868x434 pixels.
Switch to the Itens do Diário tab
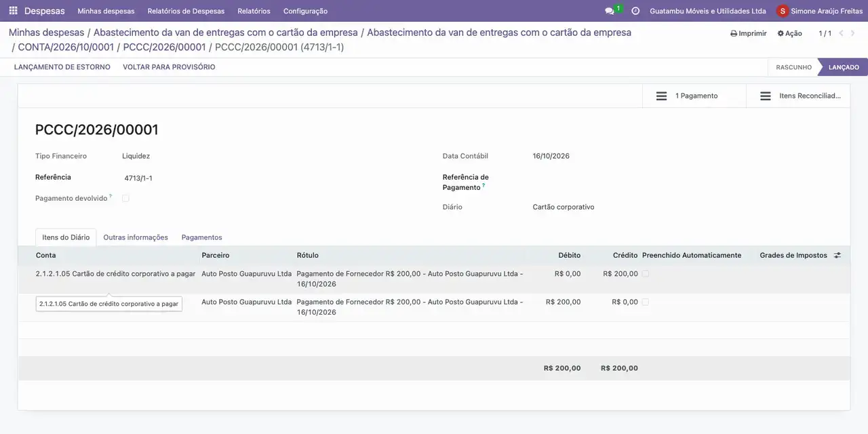[x=66, y=237]
